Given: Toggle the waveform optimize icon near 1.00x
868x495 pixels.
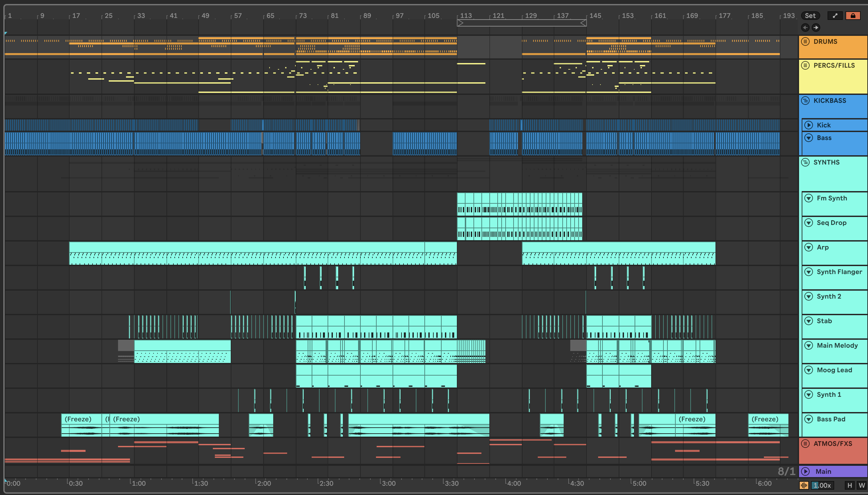Looking at the screenshot, I should pyautogui.click(x=804, y=485).
